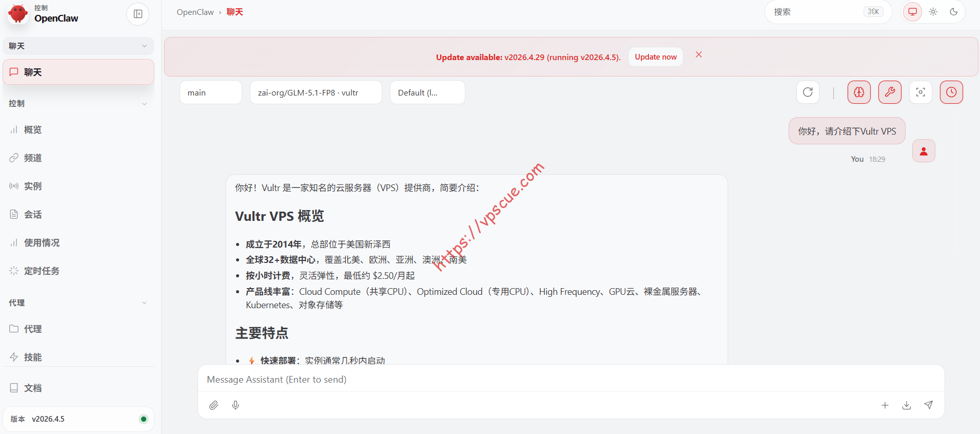
Task: Click the refresh chat icon
Action: 808,92
